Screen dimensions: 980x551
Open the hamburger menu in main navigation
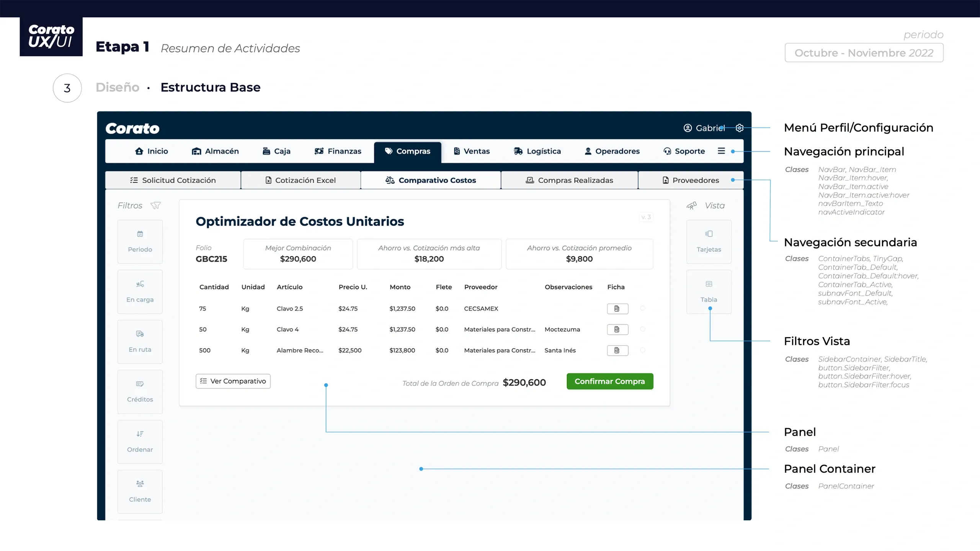[721, 151]
